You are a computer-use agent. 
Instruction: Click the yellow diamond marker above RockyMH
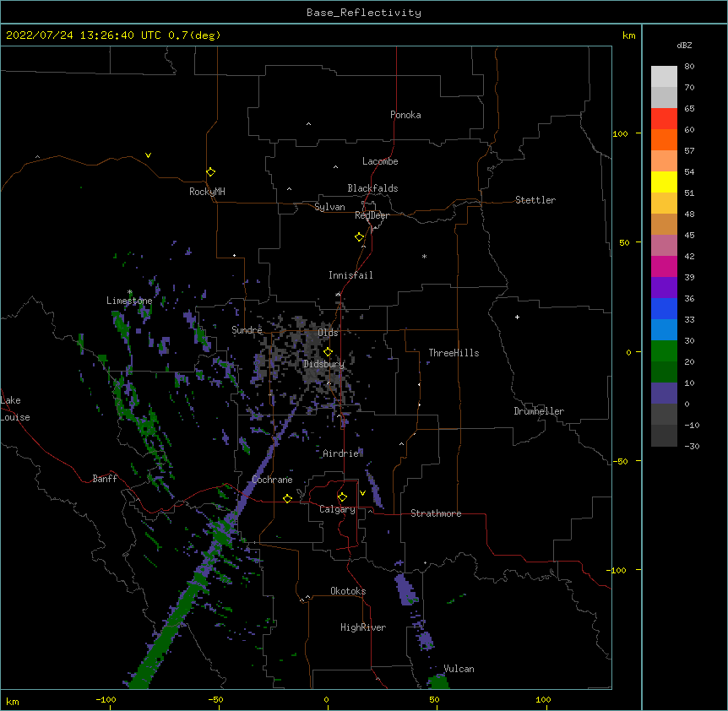pos(211,172)
